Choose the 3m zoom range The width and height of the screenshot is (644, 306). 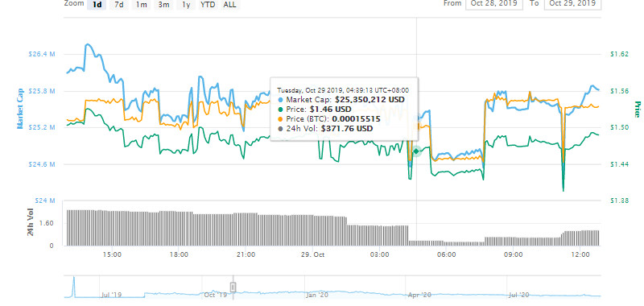[164, 5]
